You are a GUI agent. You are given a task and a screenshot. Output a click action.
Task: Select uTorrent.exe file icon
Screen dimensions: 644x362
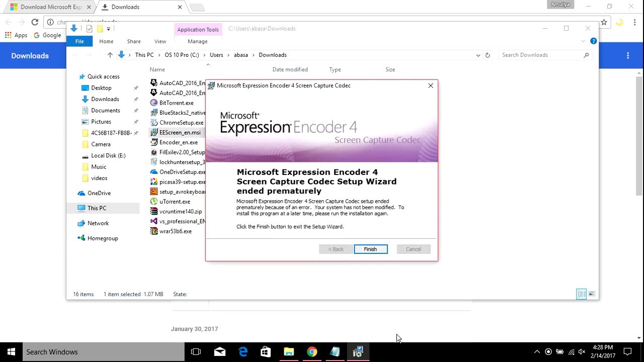tap(154, 202)
